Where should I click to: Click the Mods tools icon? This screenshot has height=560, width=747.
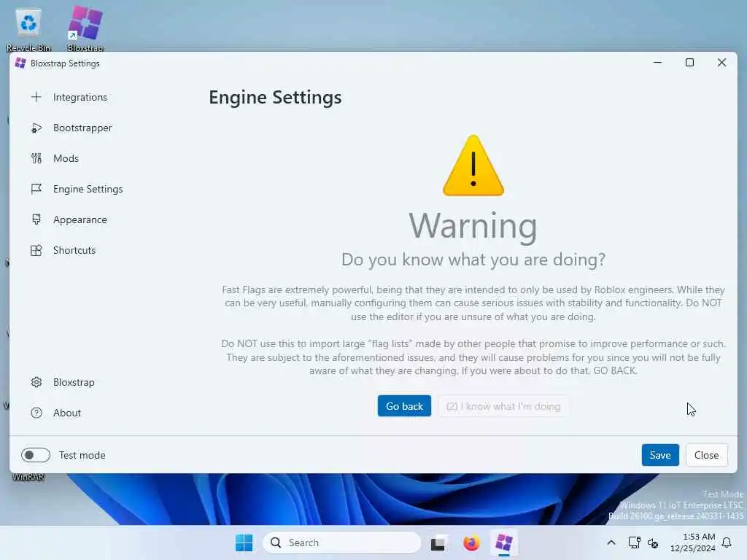pyautogui.click(x=36, y=158)
